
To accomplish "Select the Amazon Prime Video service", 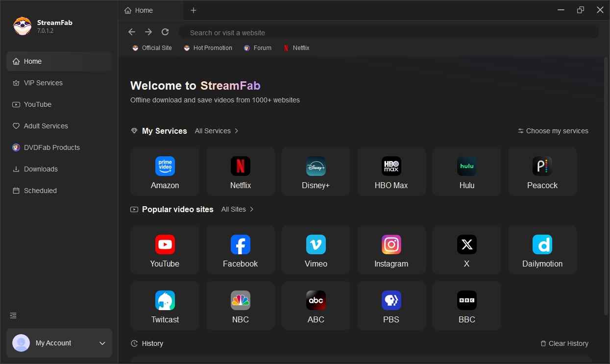I will point(165,171).
